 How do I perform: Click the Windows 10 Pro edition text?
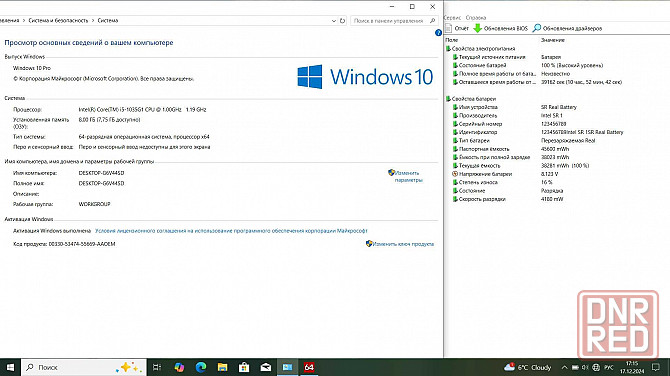coord(32,68)
